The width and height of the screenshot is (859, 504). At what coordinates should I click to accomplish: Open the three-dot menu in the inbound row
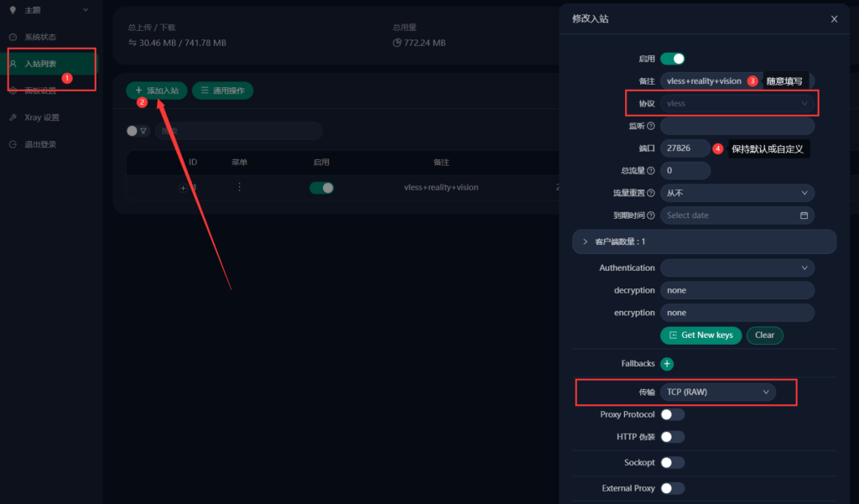(239, 187)
